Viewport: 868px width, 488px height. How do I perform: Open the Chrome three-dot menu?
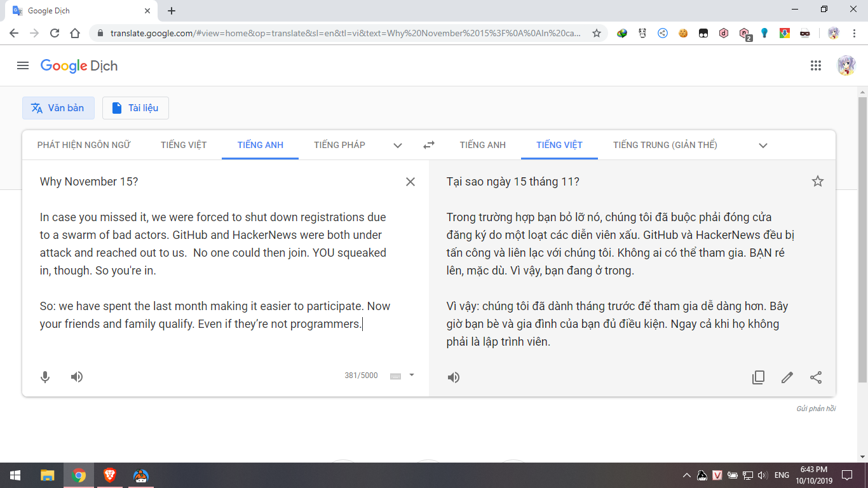tap(853, 33)
